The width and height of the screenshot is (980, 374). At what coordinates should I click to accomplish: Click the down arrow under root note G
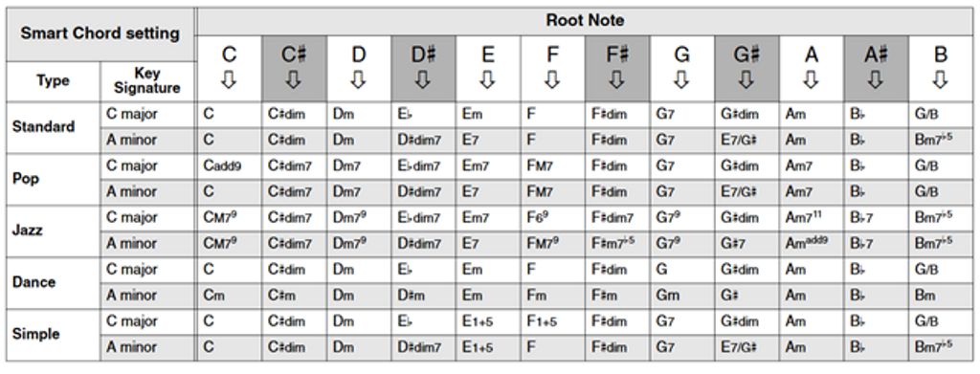(681, 81)
